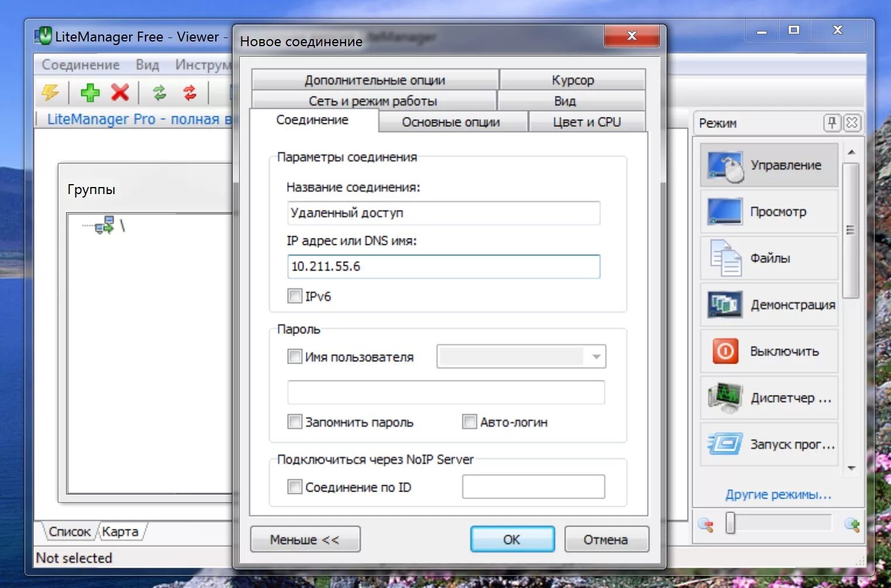
Task: Click the red refresh arrows toolbar icon
Action: click(189, 92)
